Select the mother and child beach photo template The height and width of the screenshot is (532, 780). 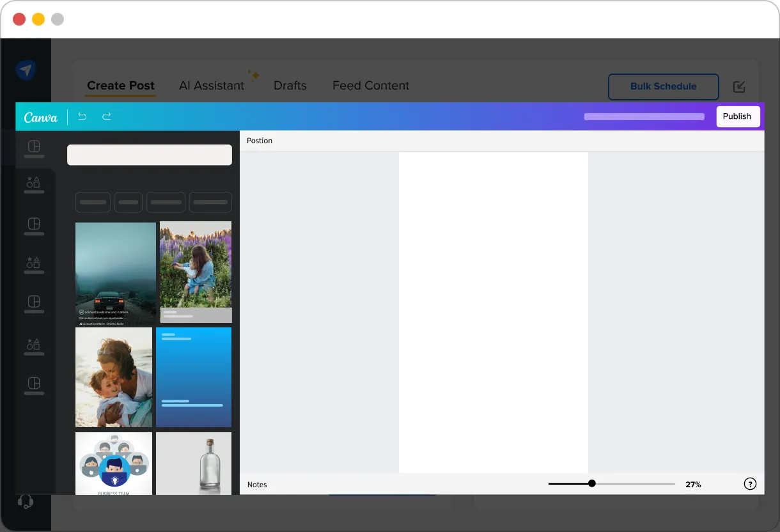point(114,377)
